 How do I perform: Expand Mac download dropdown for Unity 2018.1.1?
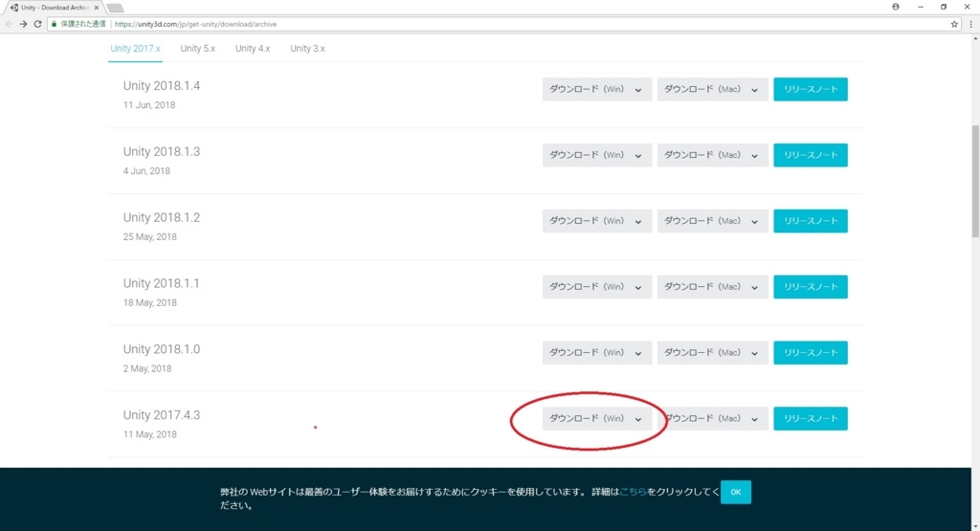pos(712,287)
